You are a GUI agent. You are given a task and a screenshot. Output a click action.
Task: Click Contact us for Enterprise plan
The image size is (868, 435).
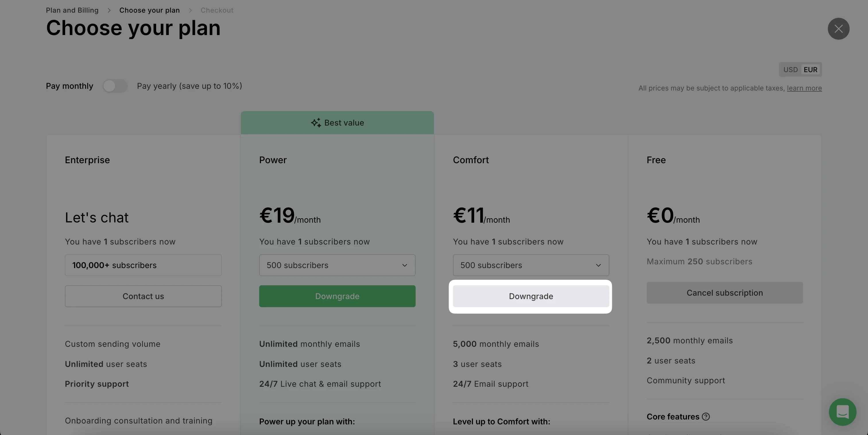(x=143, y=296)
